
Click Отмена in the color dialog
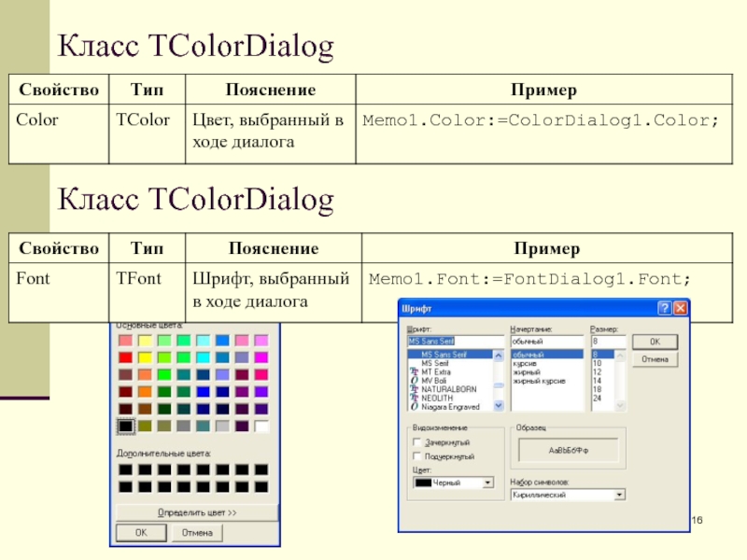[x=196, y=533]
